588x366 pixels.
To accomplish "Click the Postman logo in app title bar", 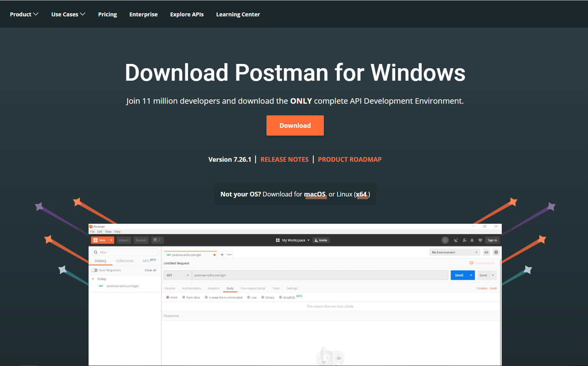I will [x=91, y=226].
